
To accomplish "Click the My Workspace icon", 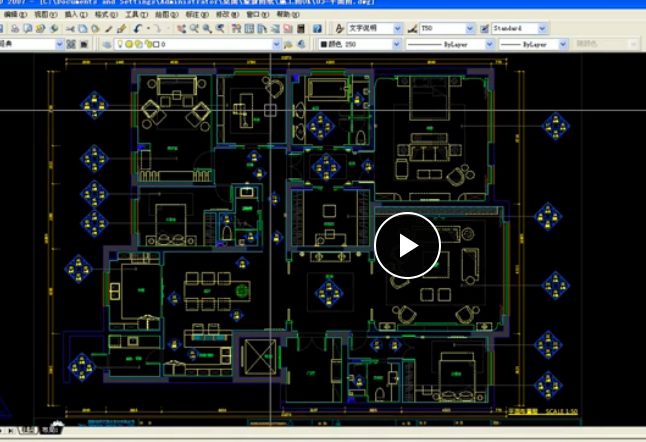I will point(84,44).
